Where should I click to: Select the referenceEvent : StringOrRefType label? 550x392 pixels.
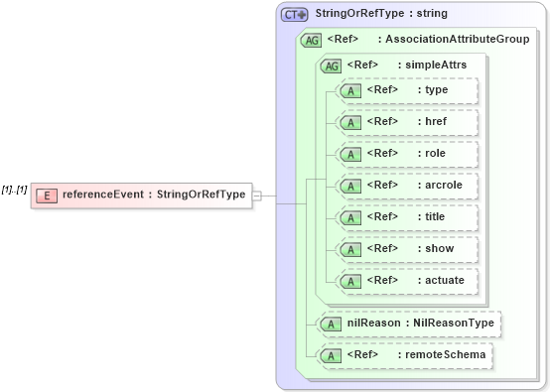coord(154,195)
